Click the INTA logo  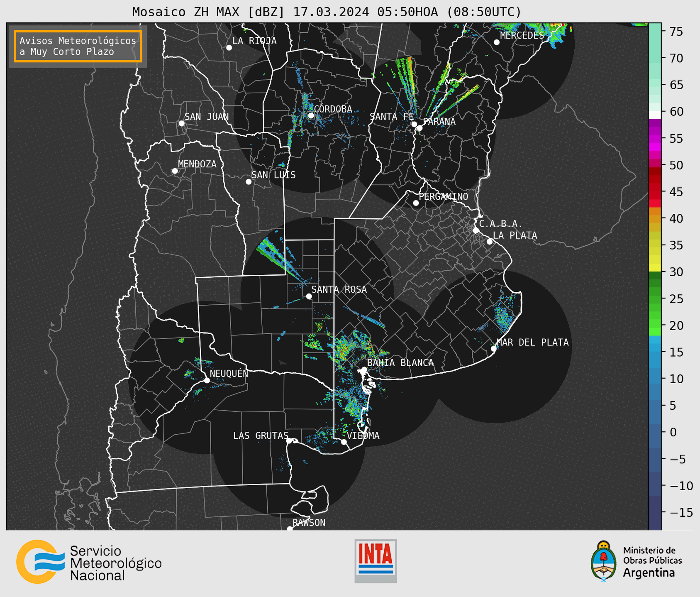tap(376, 561)
